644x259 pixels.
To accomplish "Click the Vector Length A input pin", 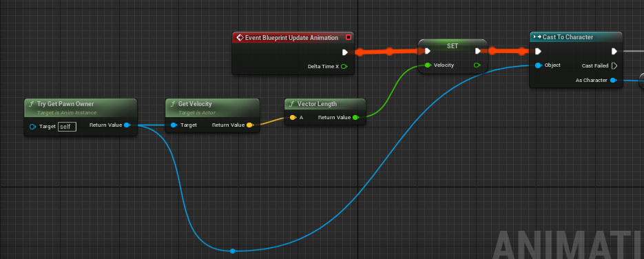I will point(293,117).
